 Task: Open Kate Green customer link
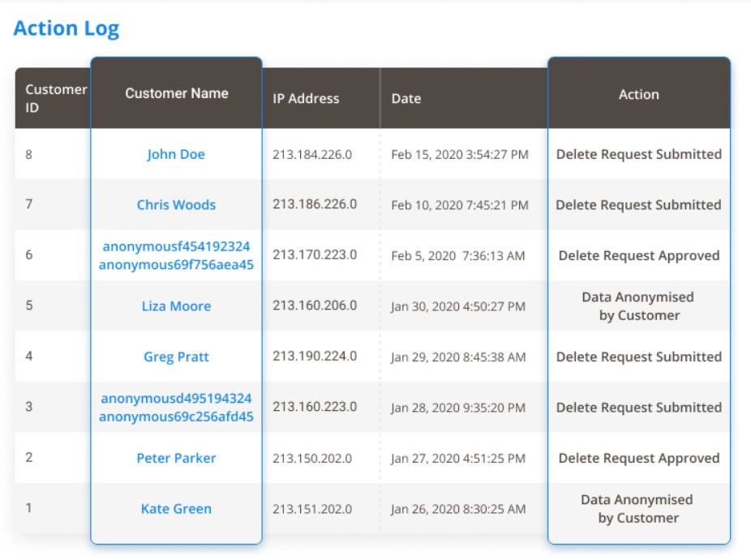pos(176,509)
